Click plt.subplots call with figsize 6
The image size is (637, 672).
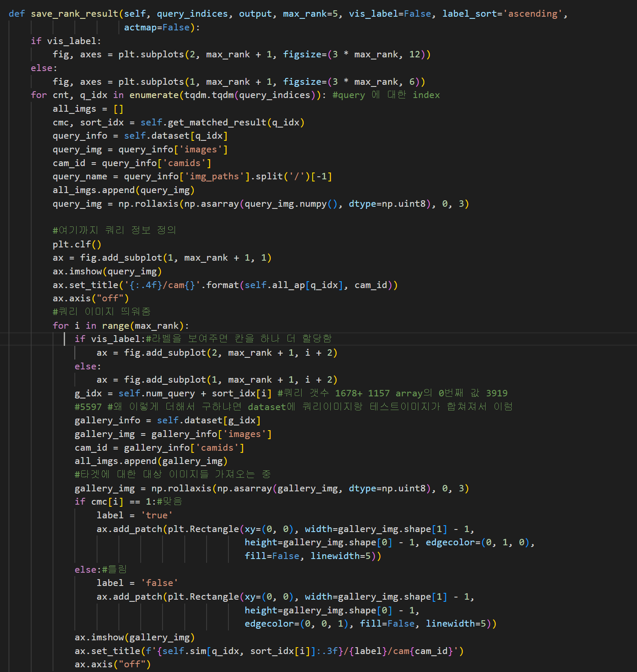[x=272, y=82]
